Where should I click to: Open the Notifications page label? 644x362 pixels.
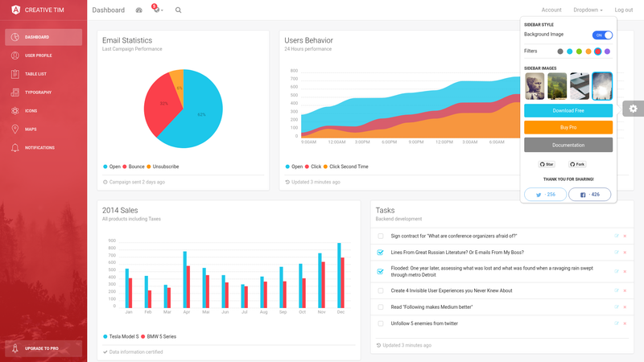click(39, 148)
